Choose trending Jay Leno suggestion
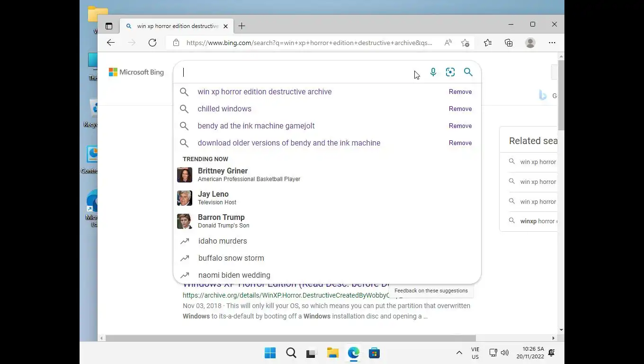Image resolution: width=644 pixels, height=364 pixels. (327, 198)
